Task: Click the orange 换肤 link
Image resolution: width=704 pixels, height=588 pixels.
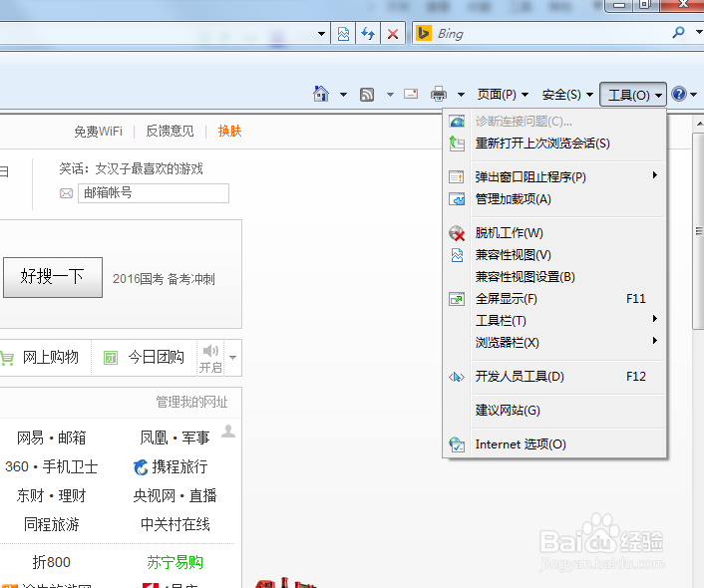Action: coord(230,132)
